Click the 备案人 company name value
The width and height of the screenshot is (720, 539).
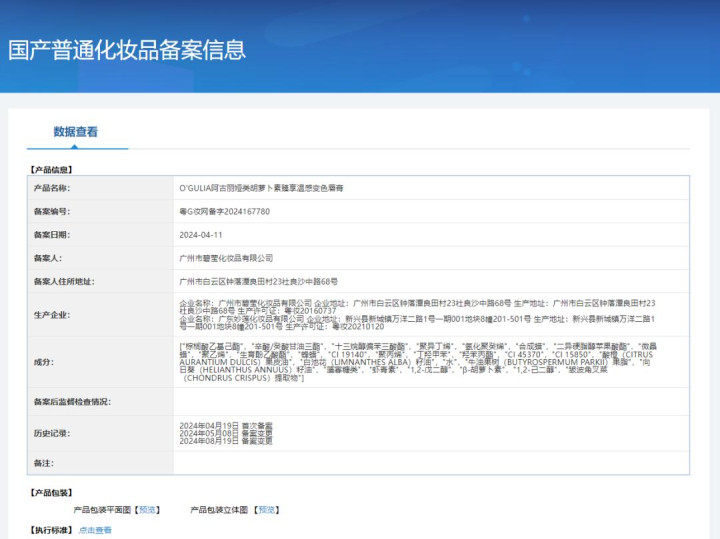225,257
